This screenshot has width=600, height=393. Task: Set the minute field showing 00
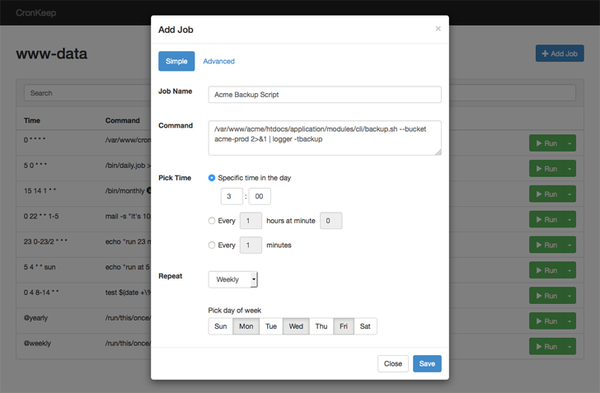[259, 196]
